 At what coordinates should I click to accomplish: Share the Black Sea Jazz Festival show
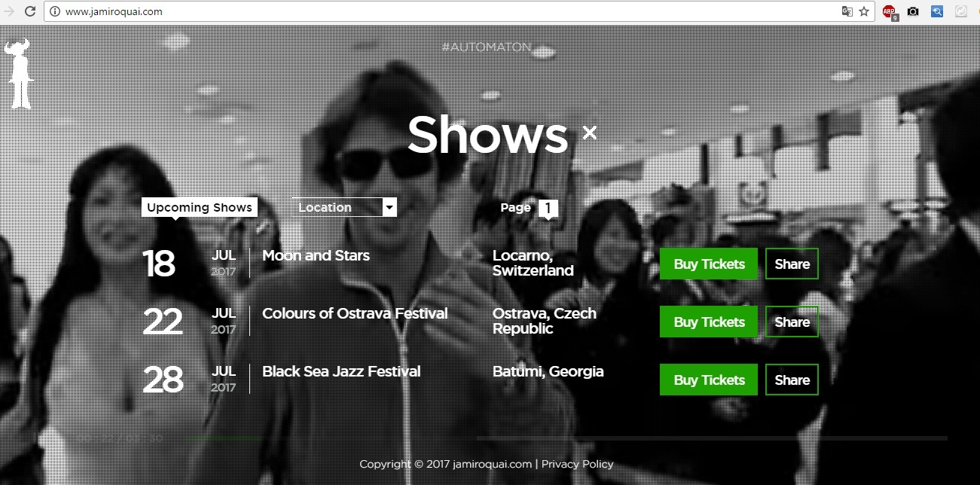point(792,380)
